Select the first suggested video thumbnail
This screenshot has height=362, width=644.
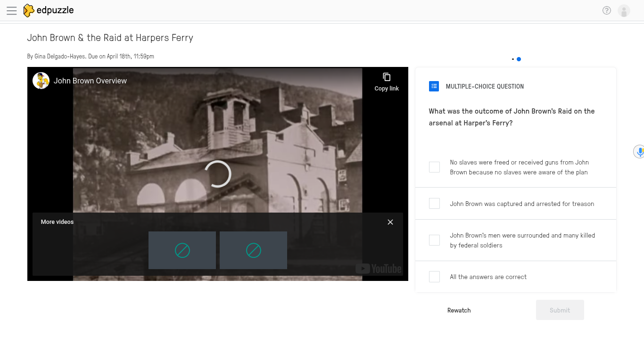[x=182, y=250]
